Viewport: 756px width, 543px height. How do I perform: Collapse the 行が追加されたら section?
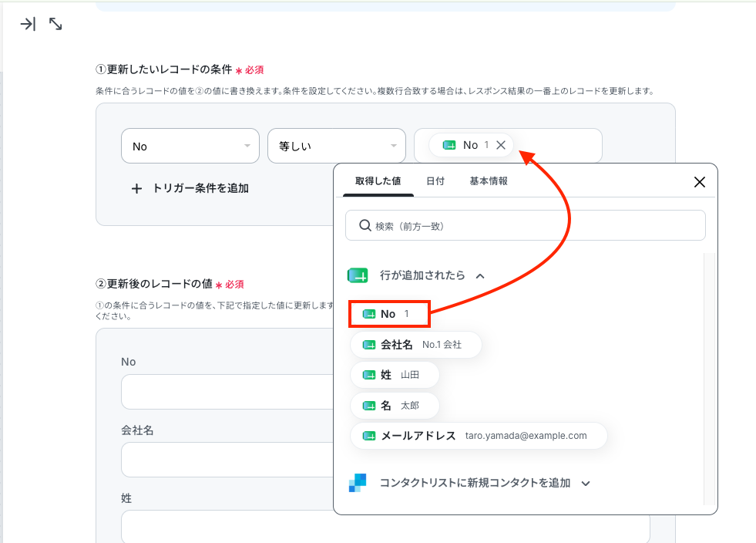[480, 276]
